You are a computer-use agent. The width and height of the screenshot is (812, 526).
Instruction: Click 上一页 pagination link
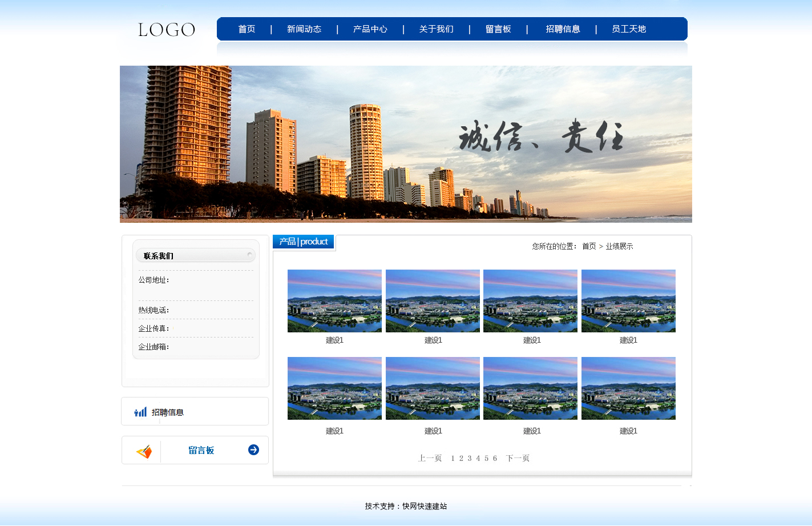(430, 458)
